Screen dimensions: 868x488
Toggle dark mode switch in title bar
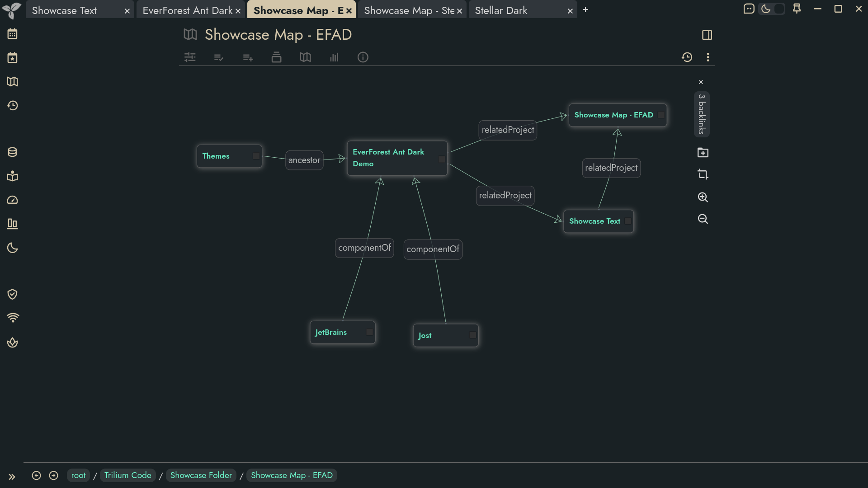[771, 9]
